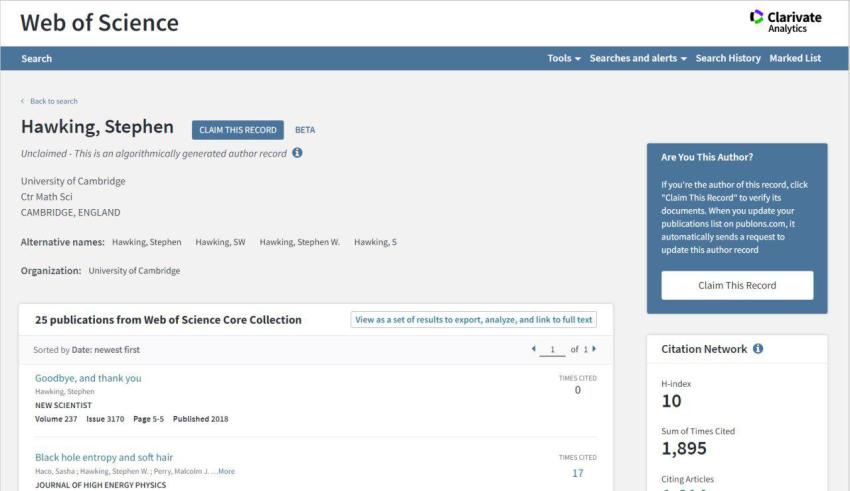This screenshot has height=491, width=850.
Task: Click the Ctr Math Sci department line
Action: pos(46,197)
